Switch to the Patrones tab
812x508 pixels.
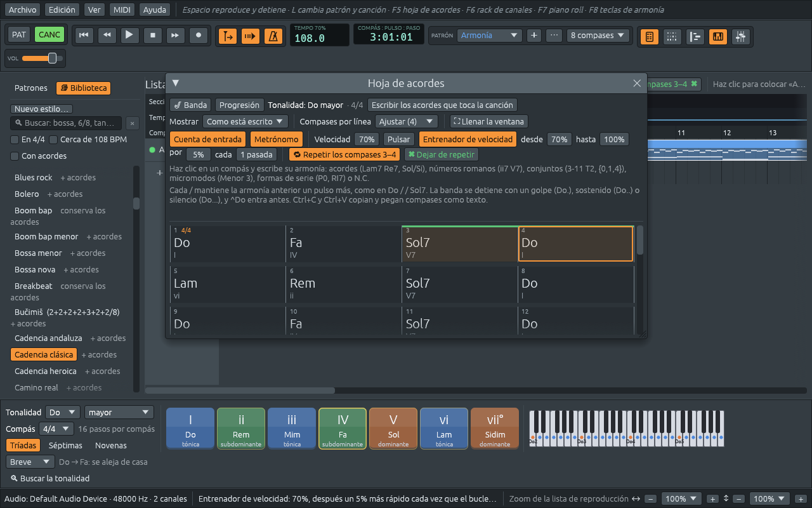tap(31, 88)
